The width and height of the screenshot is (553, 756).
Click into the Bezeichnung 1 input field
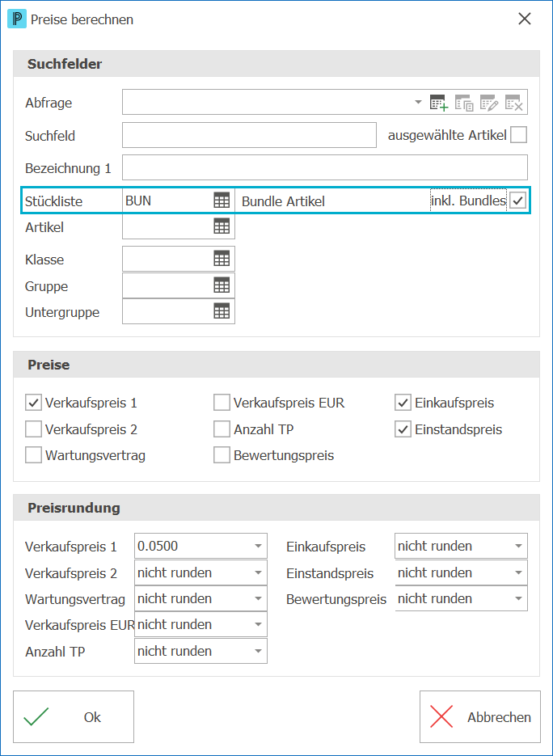pyautogui.click(x=325, y=167)
